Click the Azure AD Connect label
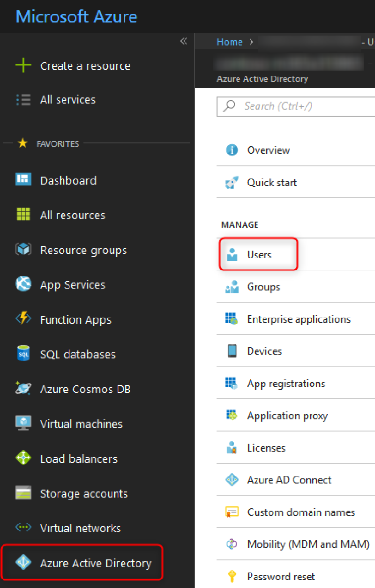 click(x=289, y=480)
